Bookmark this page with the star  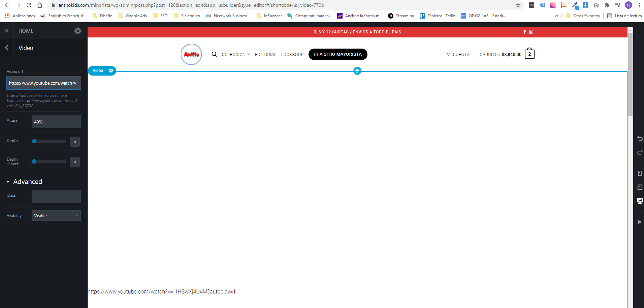pos(518,5)
